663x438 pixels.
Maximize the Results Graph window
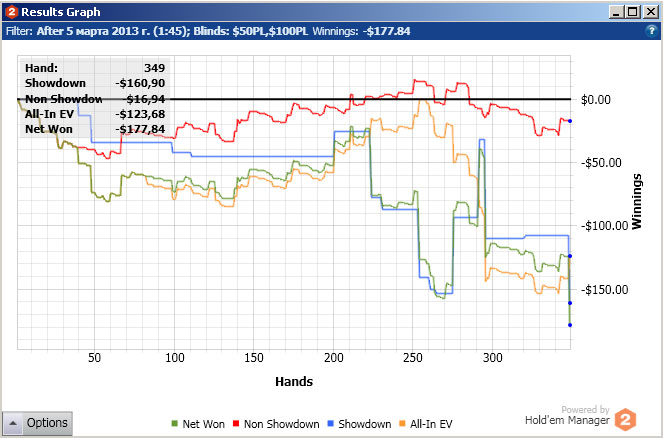click(x=633, y=12)
